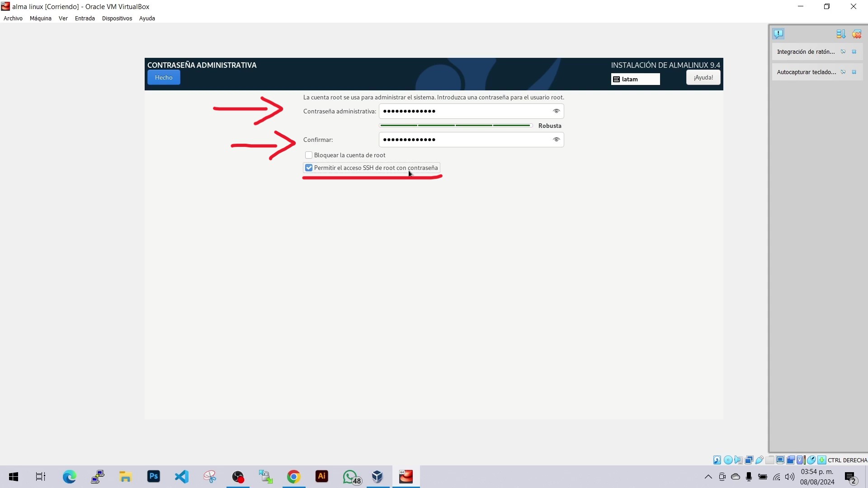Image resolution: width=868 pixels, height=488 pixels.
Task: Focus the Contraseña administrativa password field
Action: pos(471,111)
